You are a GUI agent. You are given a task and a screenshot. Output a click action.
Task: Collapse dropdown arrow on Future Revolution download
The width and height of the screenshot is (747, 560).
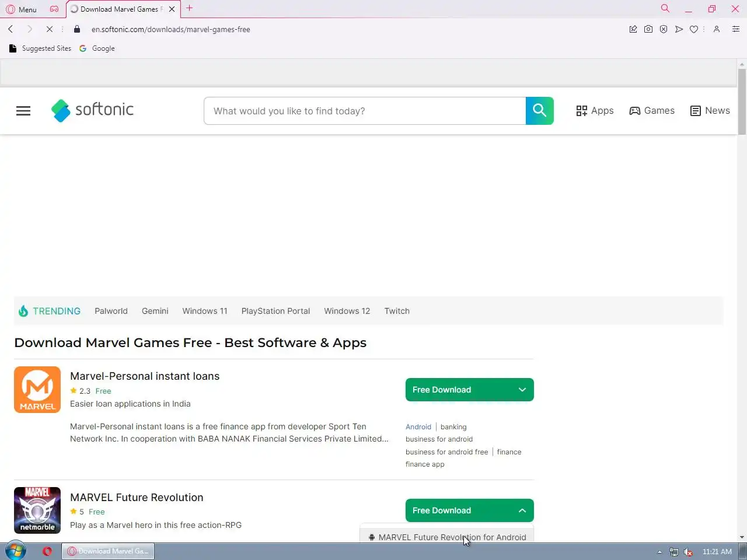point(522,510)
